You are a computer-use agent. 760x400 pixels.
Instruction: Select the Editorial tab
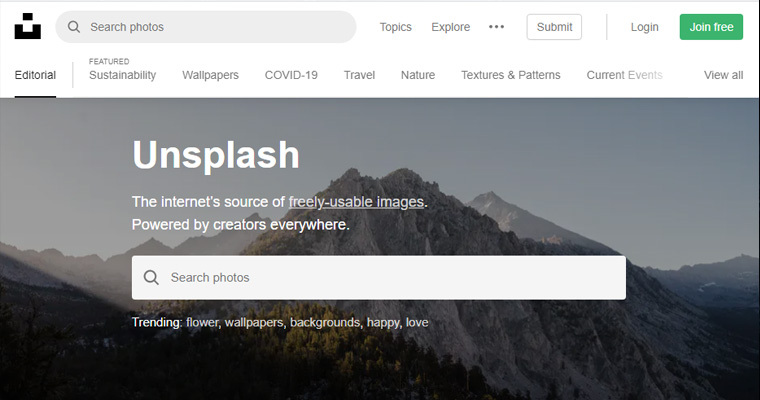pyautogui.click(x=35, y=75)
